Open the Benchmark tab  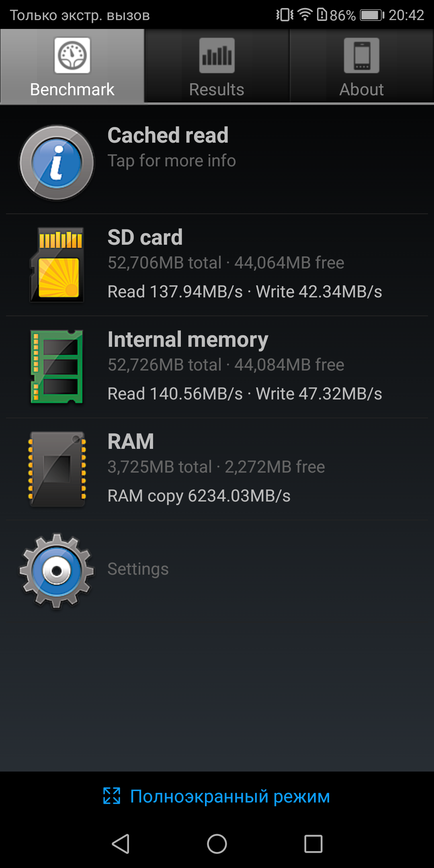tap(72, 67)
